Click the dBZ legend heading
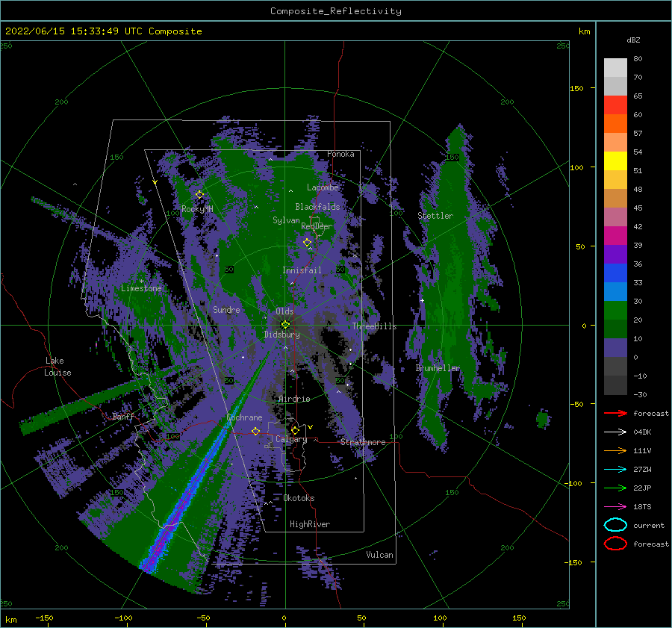Viewport: 672px width, 628px height. (x=633, y=40)
